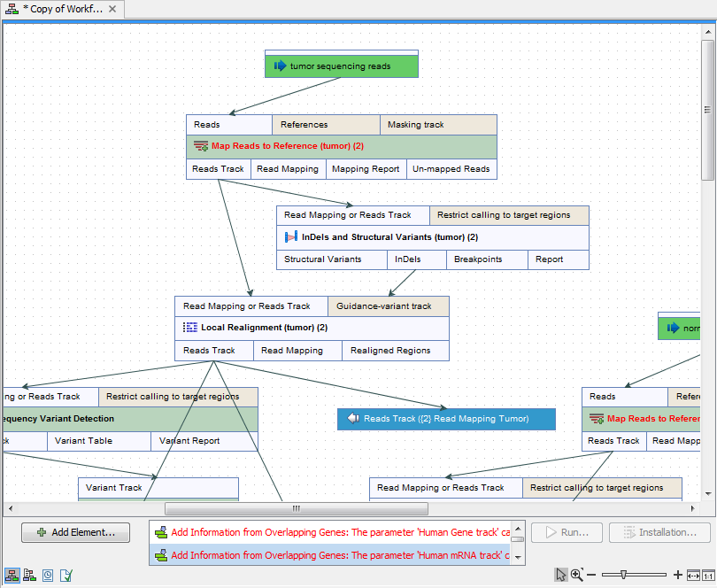The width and height of the screenshot is (717, 588).
Task: Activate the zoom magnifier tool
Action: pos(576,575)
